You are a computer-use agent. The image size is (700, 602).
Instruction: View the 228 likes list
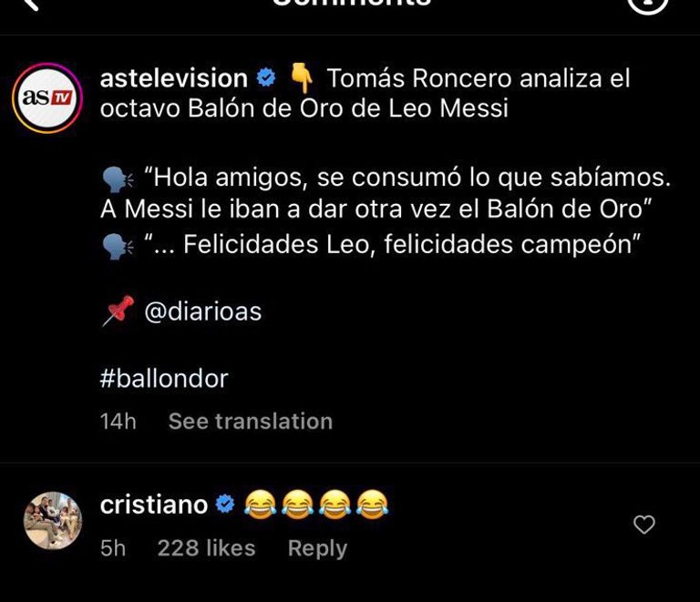(206, 548)
